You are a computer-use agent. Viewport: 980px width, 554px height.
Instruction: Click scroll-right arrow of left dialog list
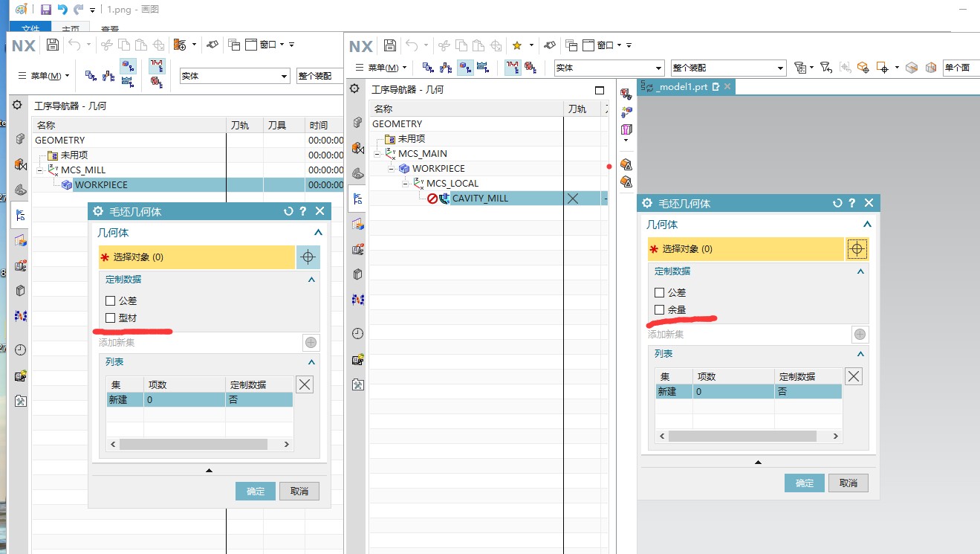(x=287, y=444)
